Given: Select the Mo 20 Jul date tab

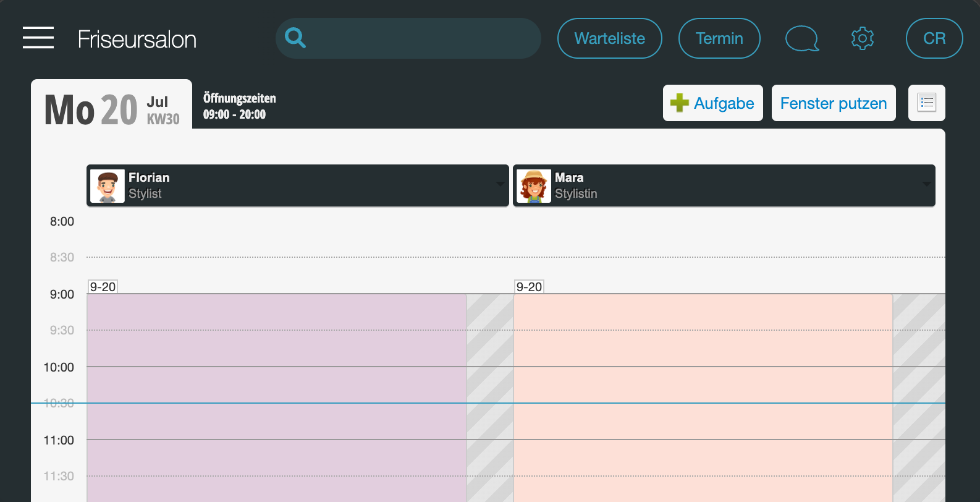Looking at the screenshot, I should coord(112,105).
